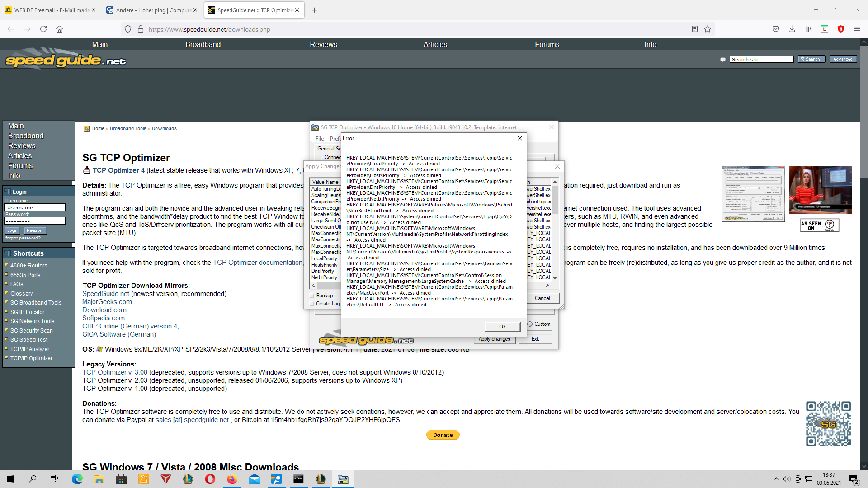Reload the page with the refresh icon
The height and width of the screenshot is (488, 868).
43,29
